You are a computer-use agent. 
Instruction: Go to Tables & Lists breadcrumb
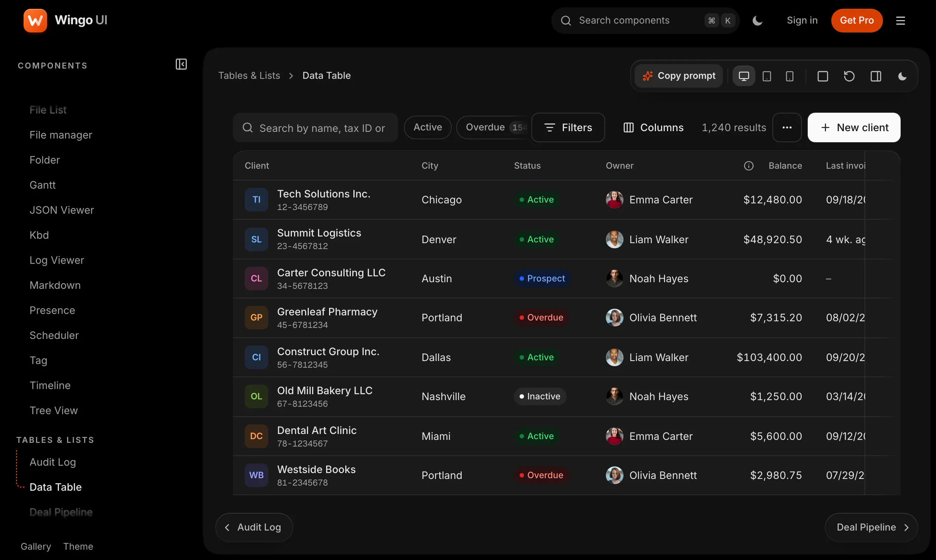tap(249, 76)
